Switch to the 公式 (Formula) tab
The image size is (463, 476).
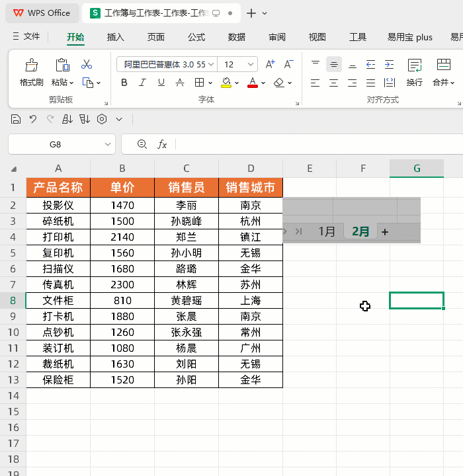(x=196, y=37)
